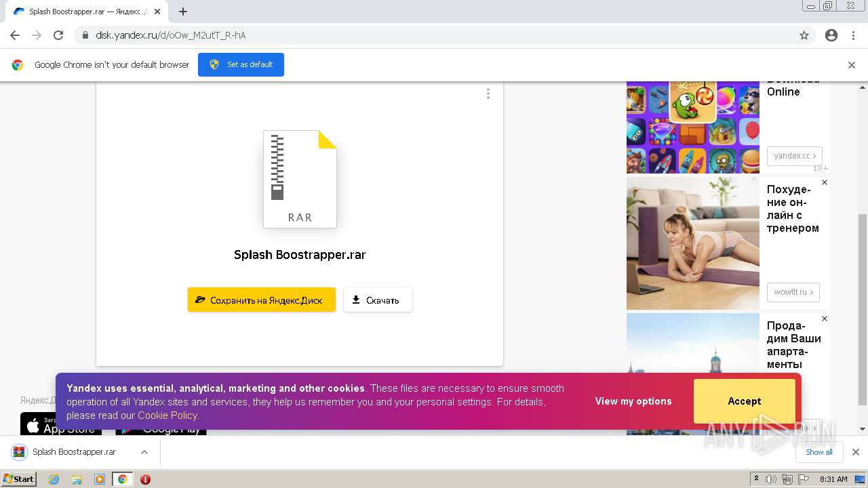Click the RAR archive file icon
Image resolution: width=868 pixels, height=488 pixels.
(x=300, y=179)
